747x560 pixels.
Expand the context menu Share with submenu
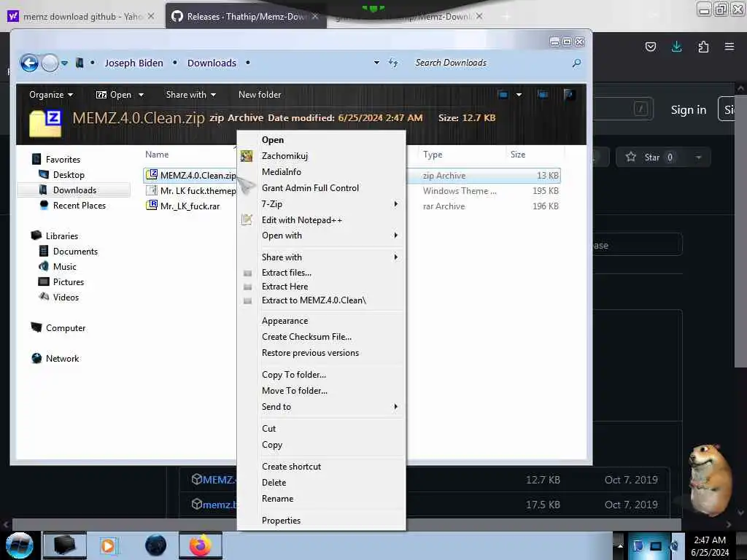(321, 257)
